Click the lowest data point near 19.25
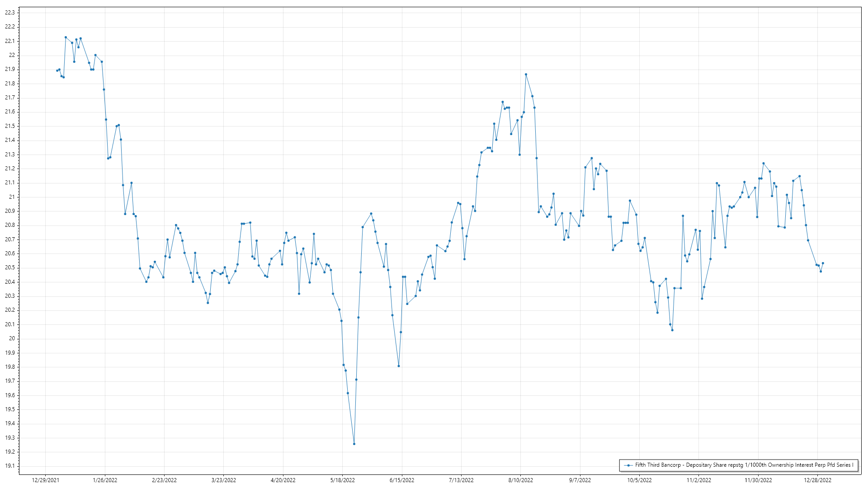The image size is (868, 488). click(x=354, y=444)
